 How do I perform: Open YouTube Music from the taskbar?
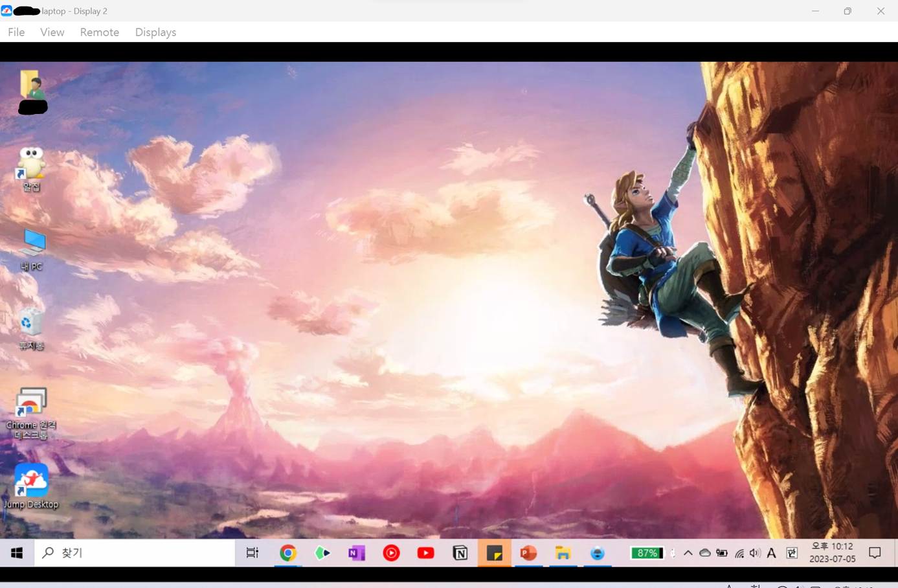point(391,553)
